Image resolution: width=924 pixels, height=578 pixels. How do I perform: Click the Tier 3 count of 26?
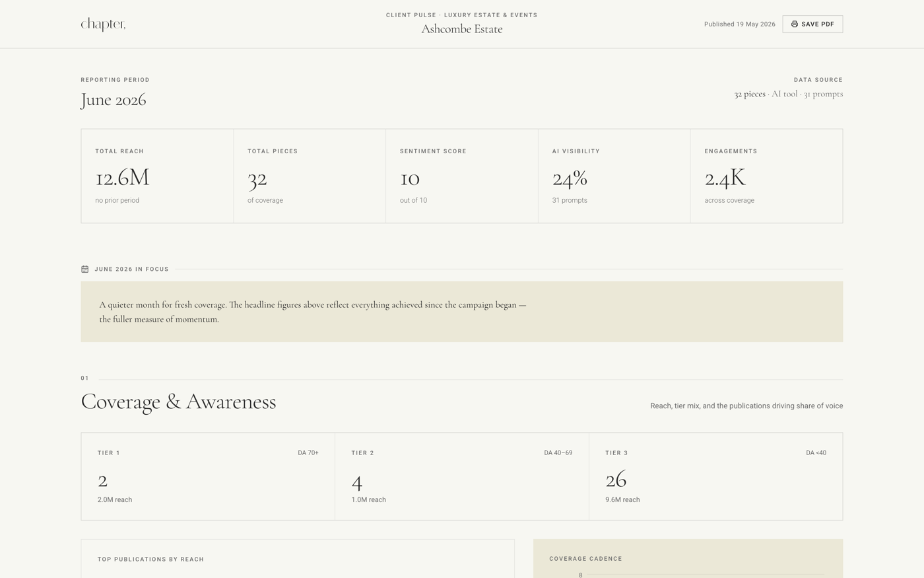pyautogui.click(x=616, y=480)
